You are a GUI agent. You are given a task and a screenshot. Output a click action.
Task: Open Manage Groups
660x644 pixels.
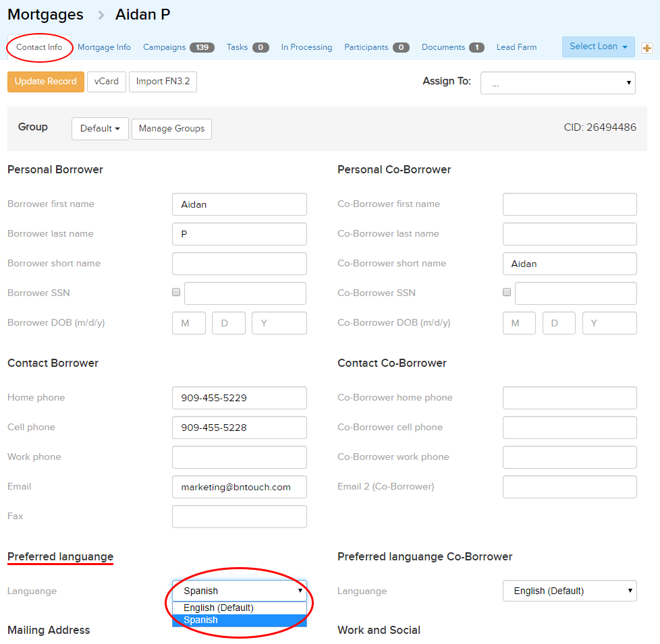tap(171, 129)
